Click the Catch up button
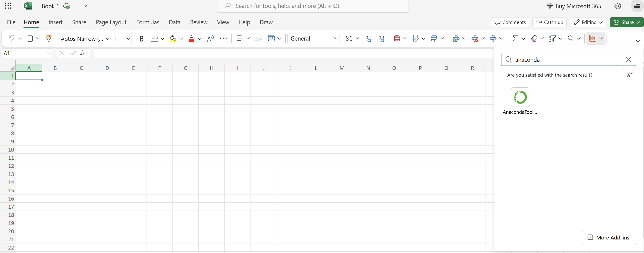 pyautogui.click(x=549, y=22)
